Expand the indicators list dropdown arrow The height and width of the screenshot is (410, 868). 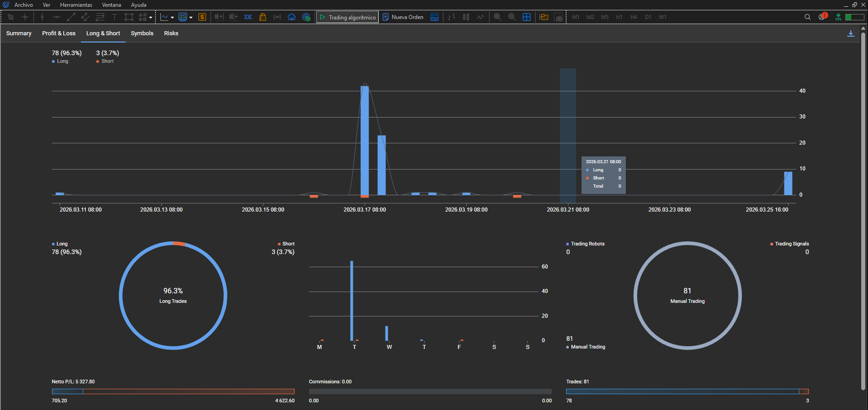point(191,18)
